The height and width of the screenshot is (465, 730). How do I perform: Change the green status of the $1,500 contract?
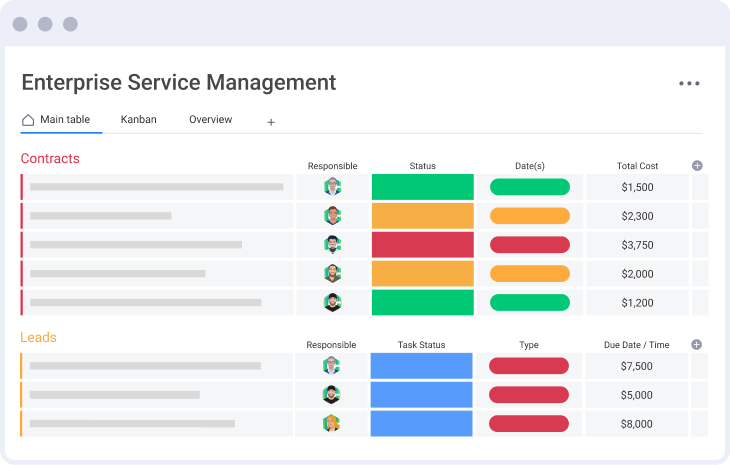(422, 187)
